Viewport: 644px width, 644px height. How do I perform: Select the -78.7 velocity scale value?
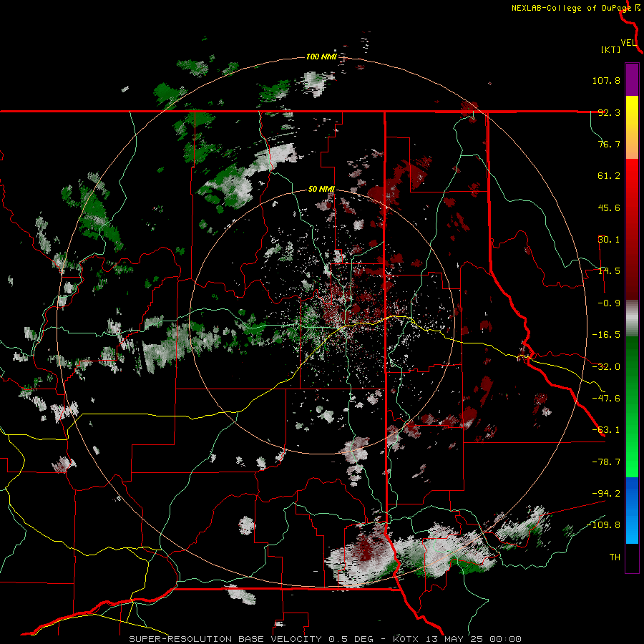(x=606, y=462)
